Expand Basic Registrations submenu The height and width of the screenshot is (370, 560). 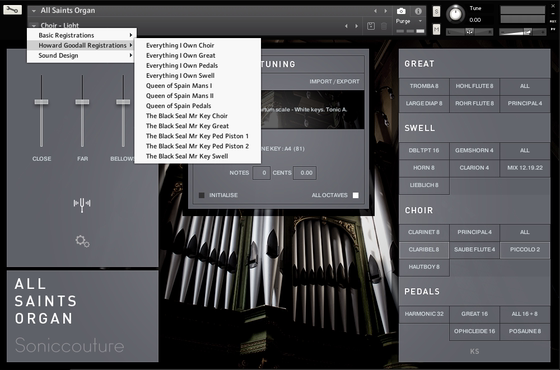pyautogui.click(x=82, y=35)
